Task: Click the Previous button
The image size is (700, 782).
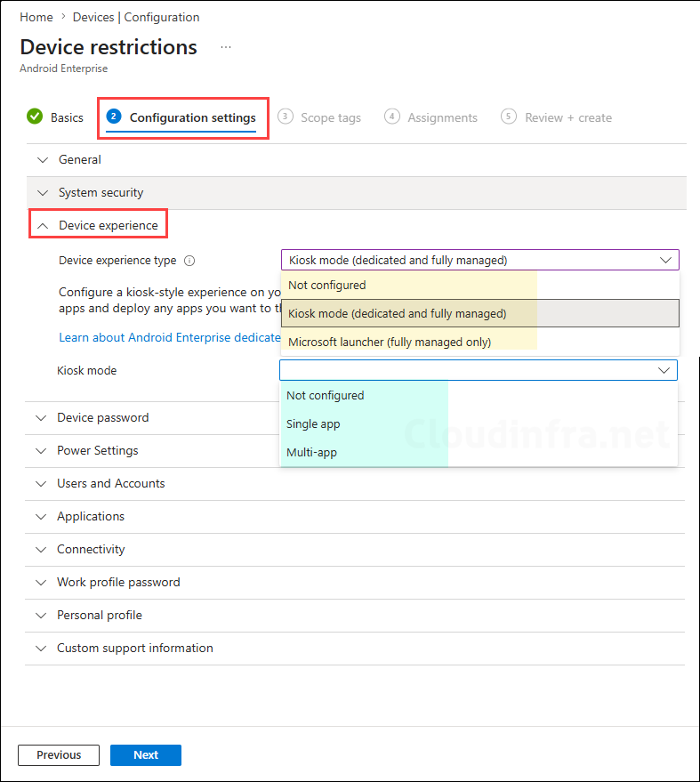Action: (59, 755)
